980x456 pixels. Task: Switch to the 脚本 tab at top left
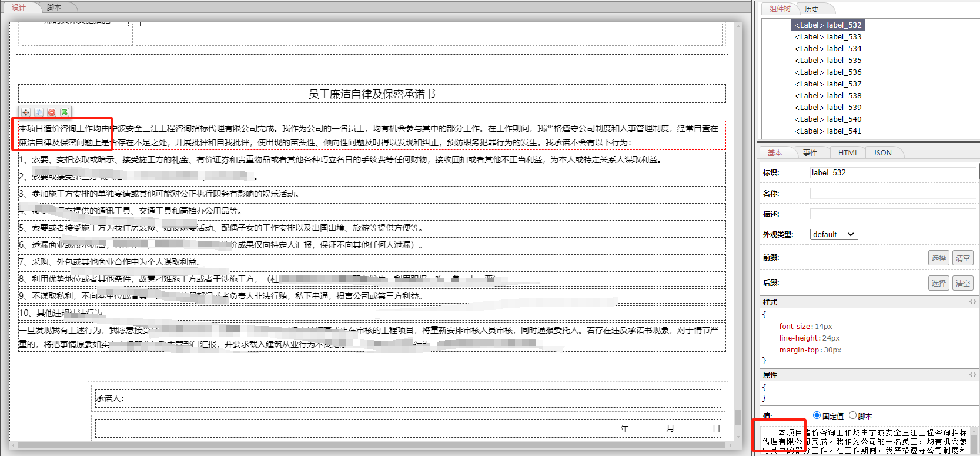click(x=53, y=7)
